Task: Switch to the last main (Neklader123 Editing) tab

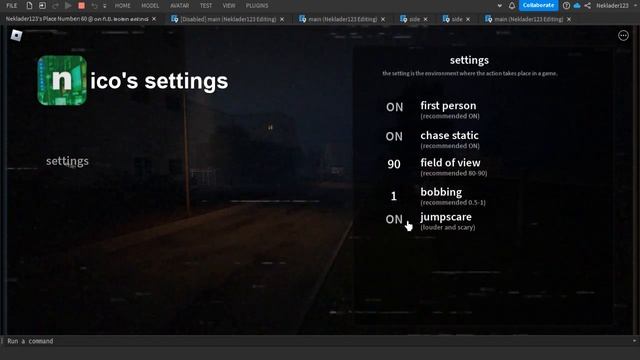Action: click(529, 19)
